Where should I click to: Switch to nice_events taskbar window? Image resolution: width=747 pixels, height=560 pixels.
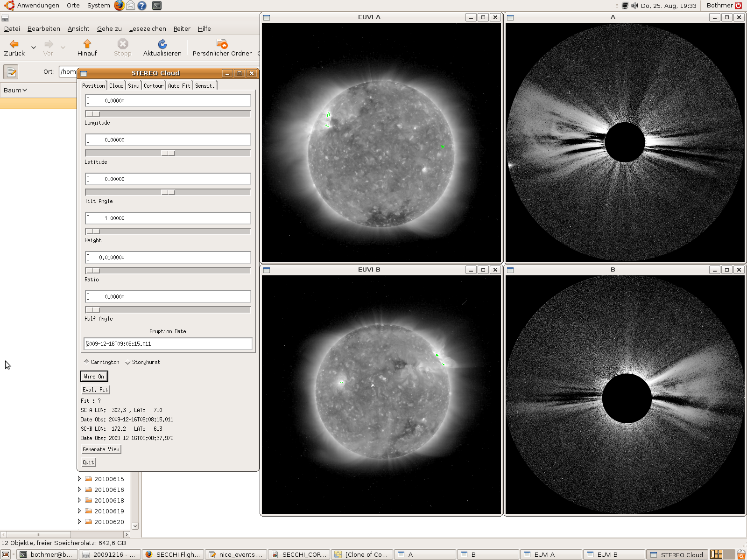[x=236, y=554]
